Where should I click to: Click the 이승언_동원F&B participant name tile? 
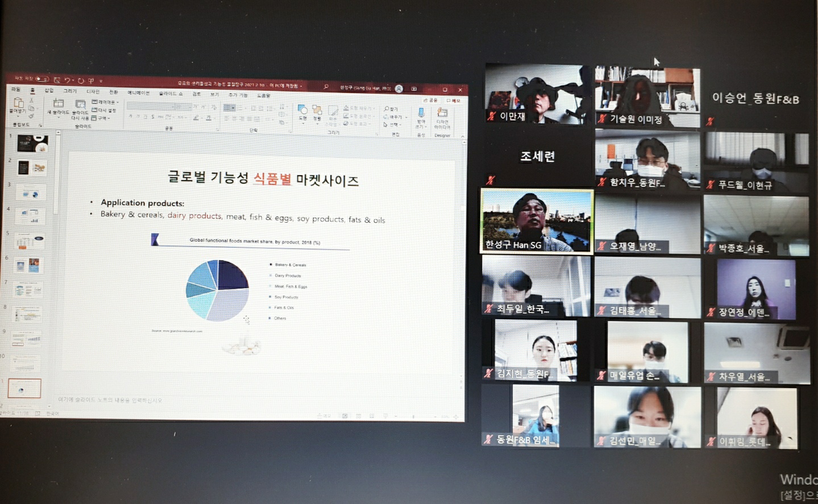(x=755, y=98)
